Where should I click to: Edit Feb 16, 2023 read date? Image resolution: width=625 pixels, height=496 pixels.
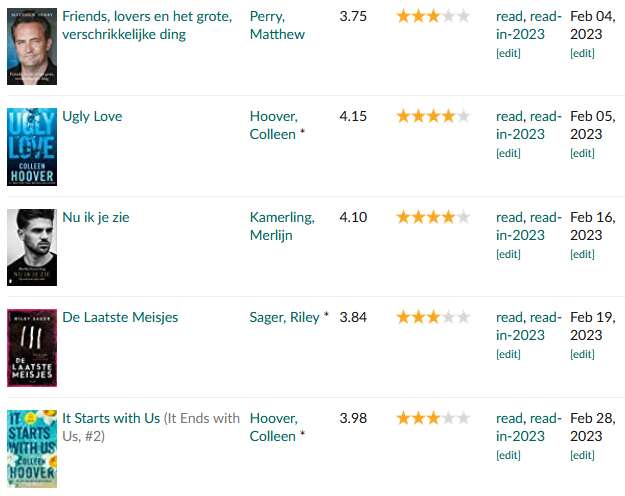(582, 254)
